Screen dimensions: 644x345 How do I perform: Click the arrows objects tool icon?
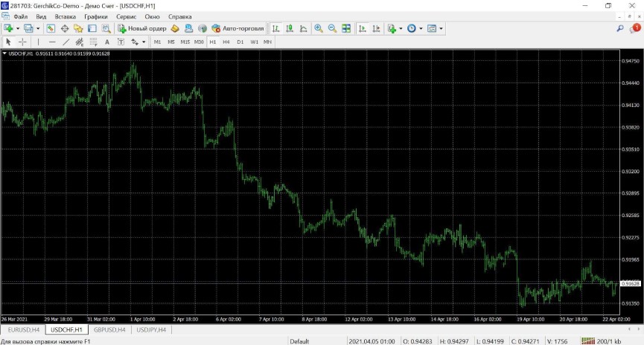135,42
